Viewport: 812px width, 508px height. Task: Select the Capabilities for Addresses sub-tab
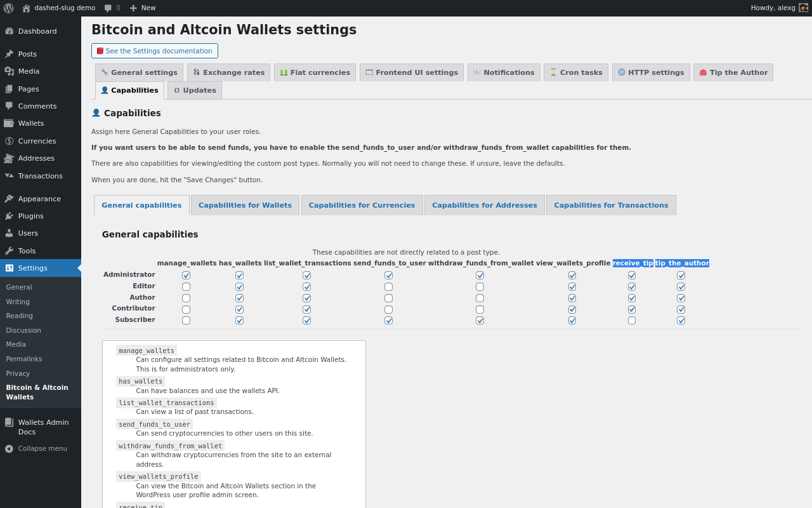(485, 205)
